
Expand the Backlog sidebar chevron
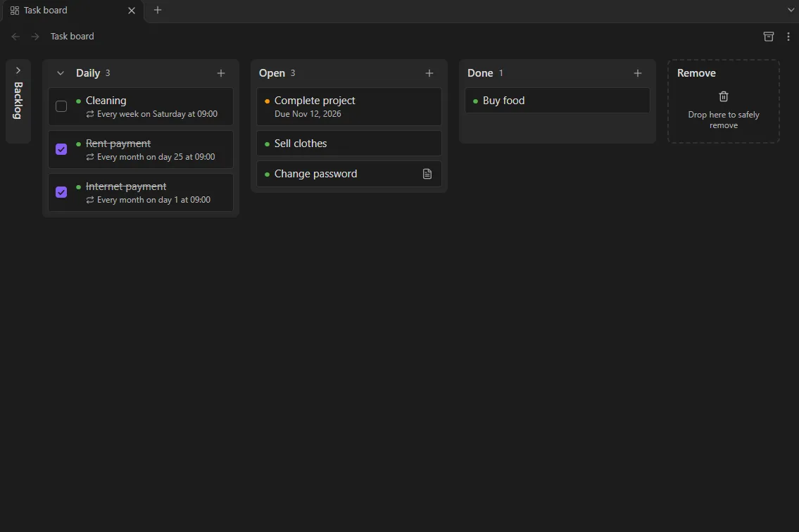(x=18, y=70)
